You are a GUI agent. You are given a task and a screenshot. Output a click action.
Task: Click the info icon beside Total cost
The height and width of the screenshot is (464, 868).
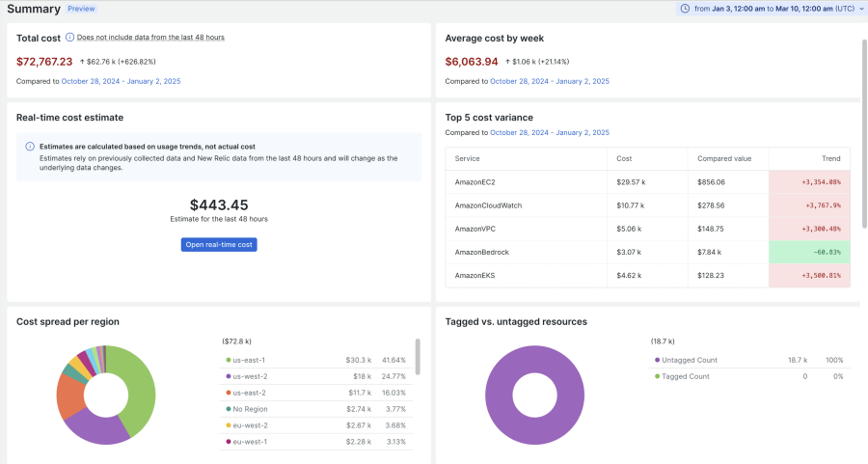[x=69, y=37]
